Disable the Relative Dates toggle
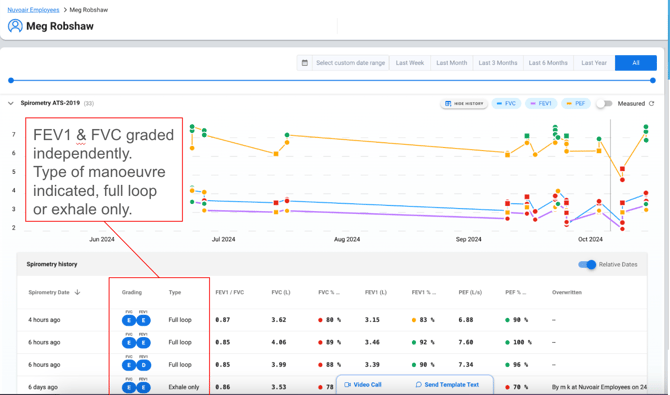 (x=587, y=265)
